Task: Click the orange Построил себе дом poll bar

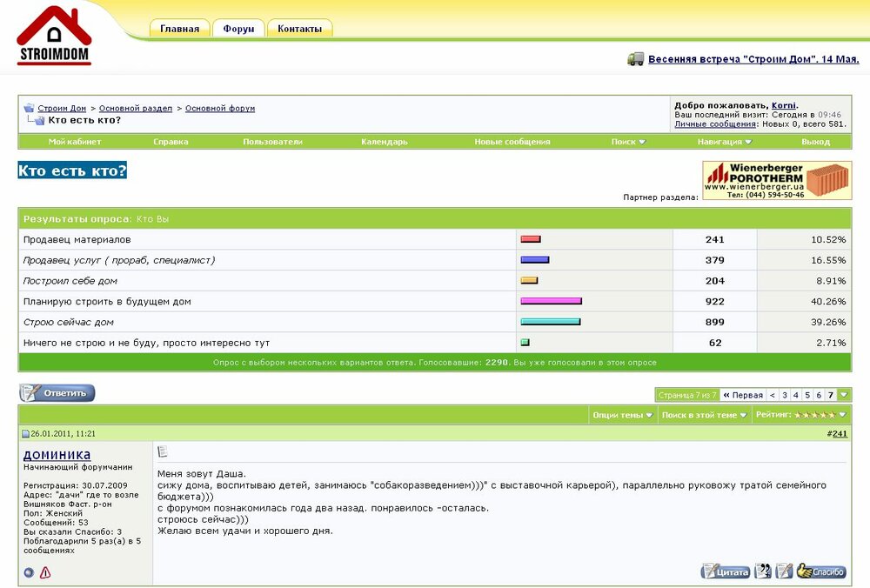Action: coord(529,281)
